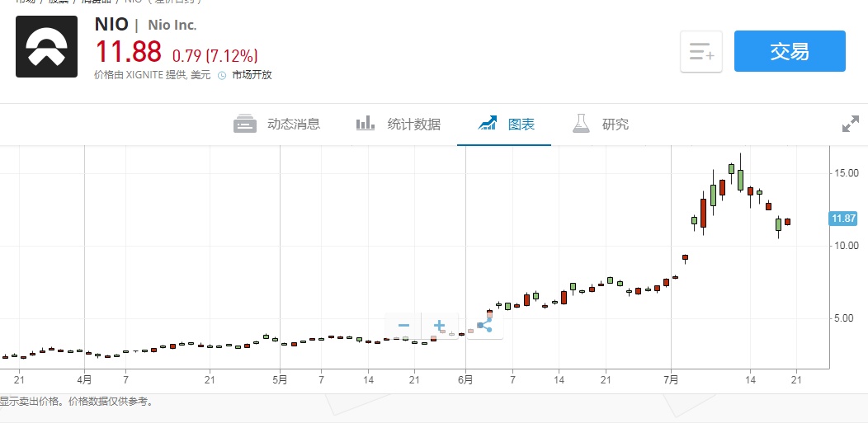Click the NIO ticker symbol heading
Image resolution: width=868 pixels, height=428 pixels.
tap(111, 24)
